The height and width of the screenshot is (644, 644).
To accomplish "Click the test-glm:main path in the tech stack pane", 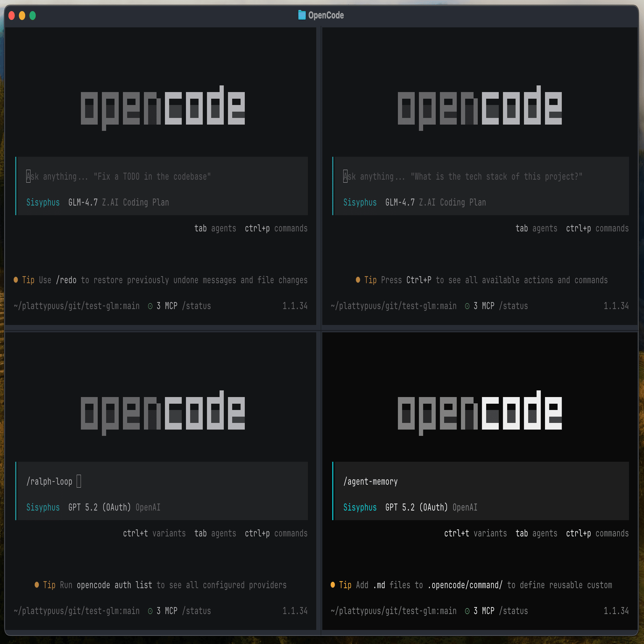I will tap(394, 306).
